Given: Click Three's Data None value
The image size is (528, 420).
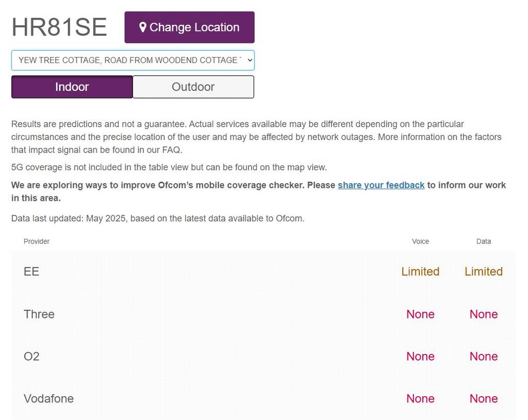Looking at the screenshot, I should tap(484, 314).
